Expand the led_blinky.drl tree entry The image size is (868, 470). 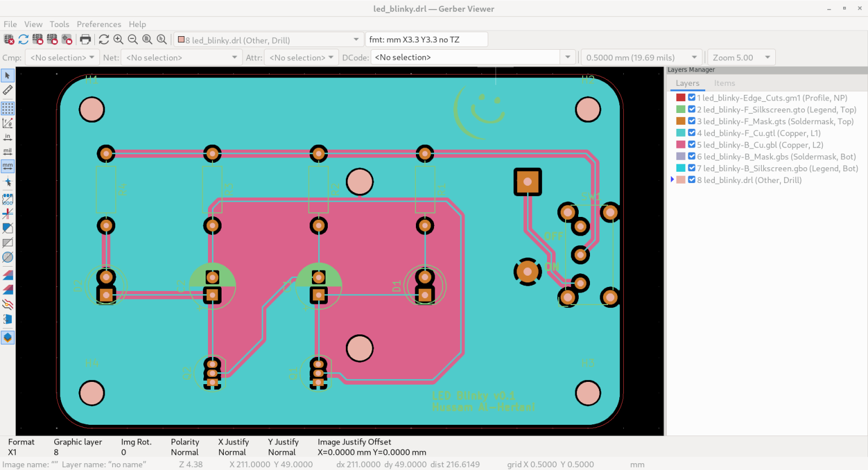672,179
